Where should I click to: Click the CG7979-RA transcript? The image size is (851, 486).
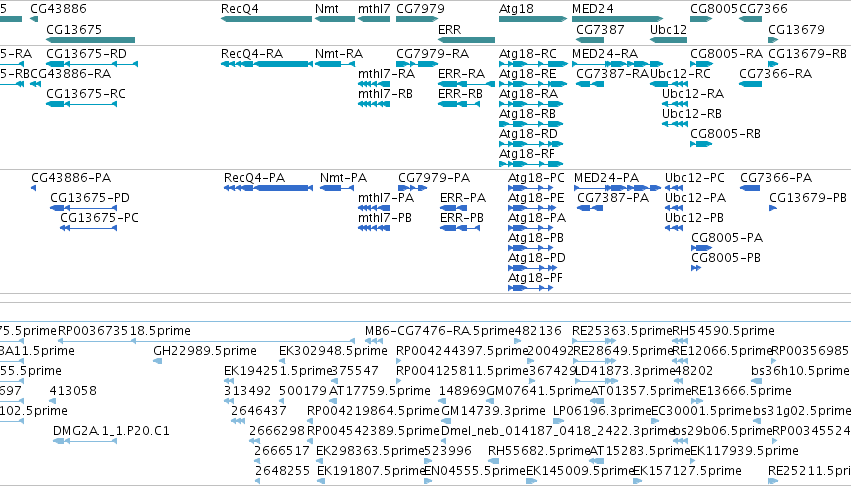(417, 64)
